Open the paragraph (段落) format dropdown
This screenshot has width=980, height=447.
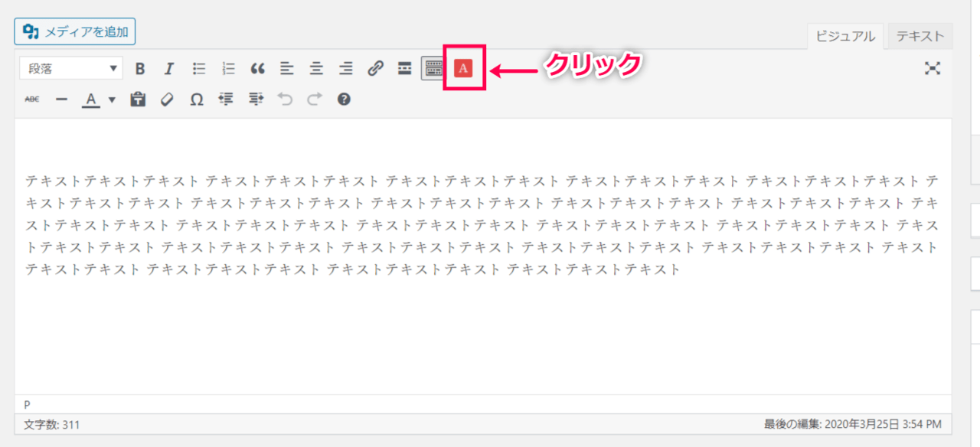click(70, 68)
